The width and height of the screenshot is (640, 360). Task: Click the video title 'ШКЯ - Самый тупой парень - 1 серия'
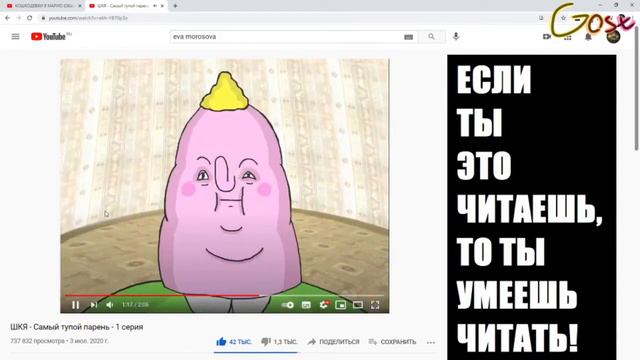tap(77, 327)
